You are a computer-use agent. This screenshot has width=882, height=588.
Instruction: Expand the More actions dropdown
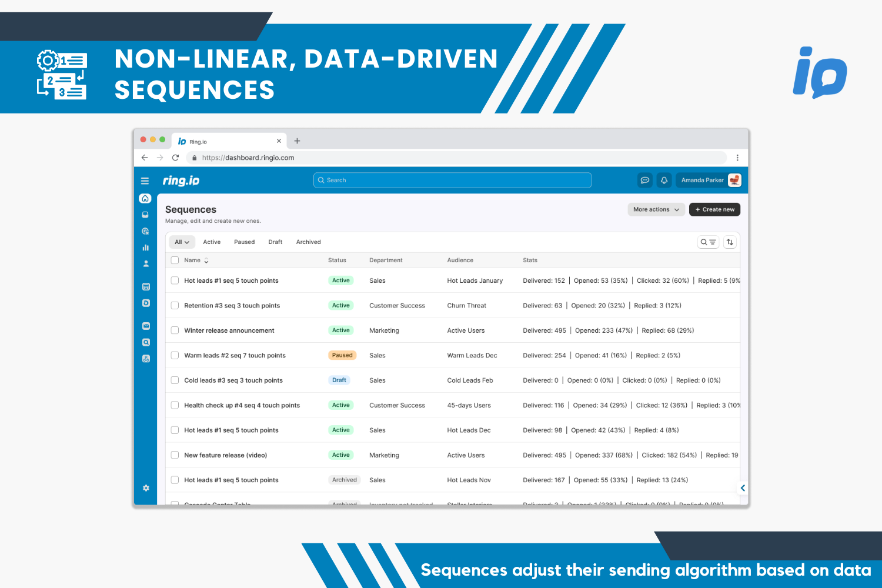[x=656, y=209]
